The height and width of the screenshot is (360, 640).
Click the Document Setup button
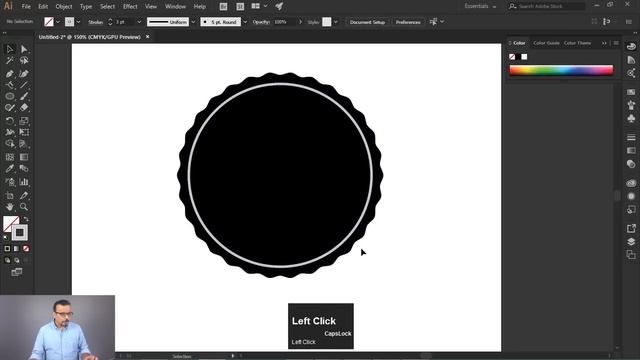click(367, 22)
